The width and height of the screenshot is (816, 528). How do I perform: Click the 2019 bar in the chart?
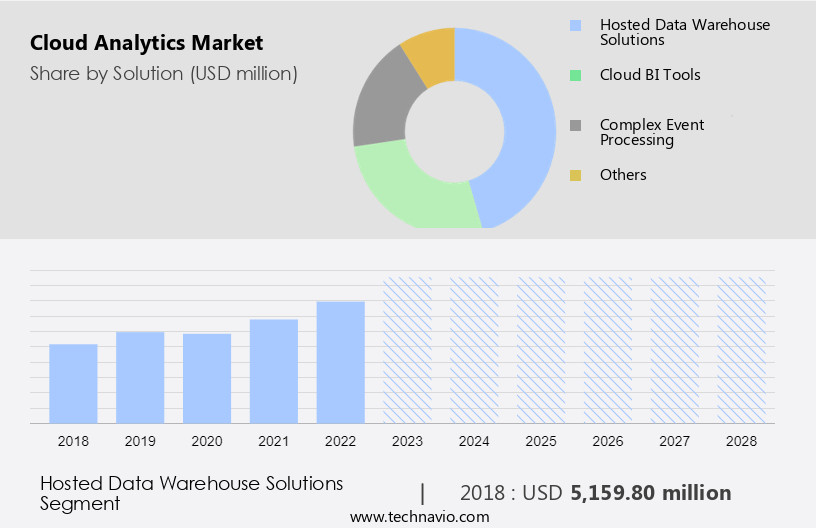pos(140,377)
